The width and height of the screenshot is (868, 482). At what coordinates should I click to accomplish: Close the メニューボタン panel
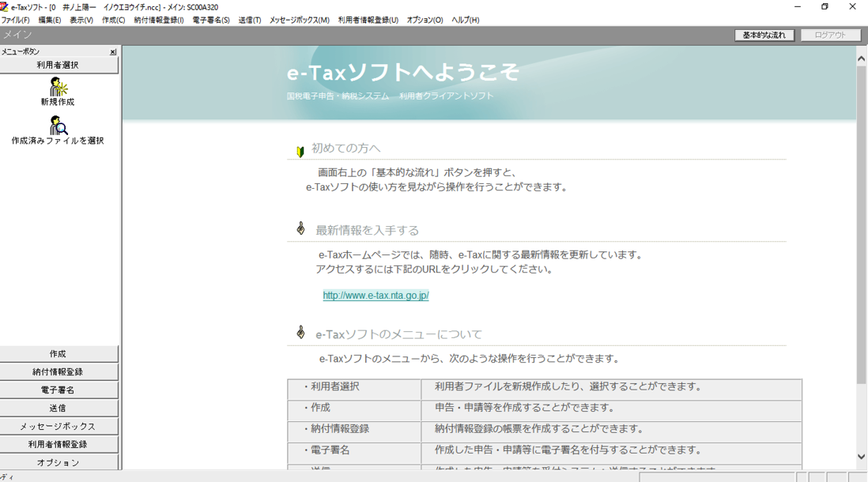[113, 51]
